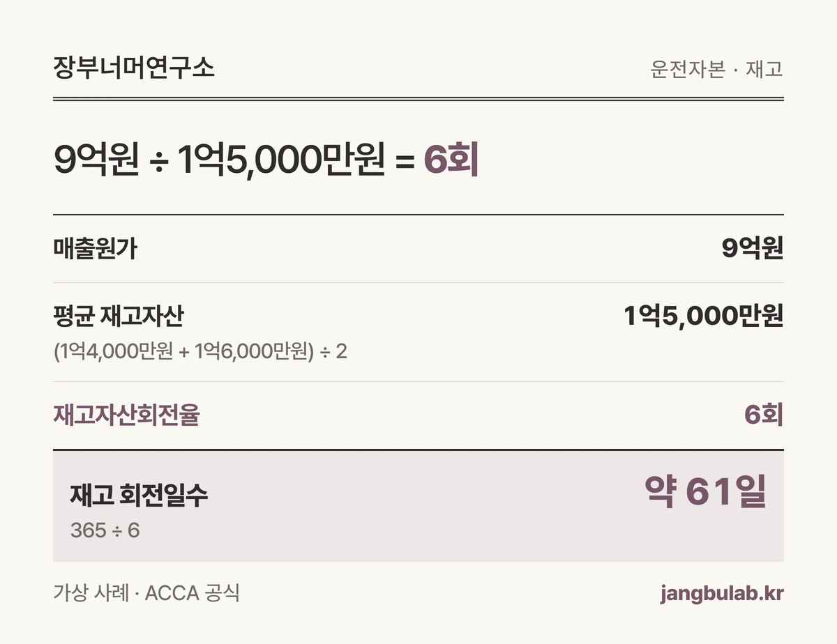Click the 장부너머연구소 title

[x=133, y=69]
